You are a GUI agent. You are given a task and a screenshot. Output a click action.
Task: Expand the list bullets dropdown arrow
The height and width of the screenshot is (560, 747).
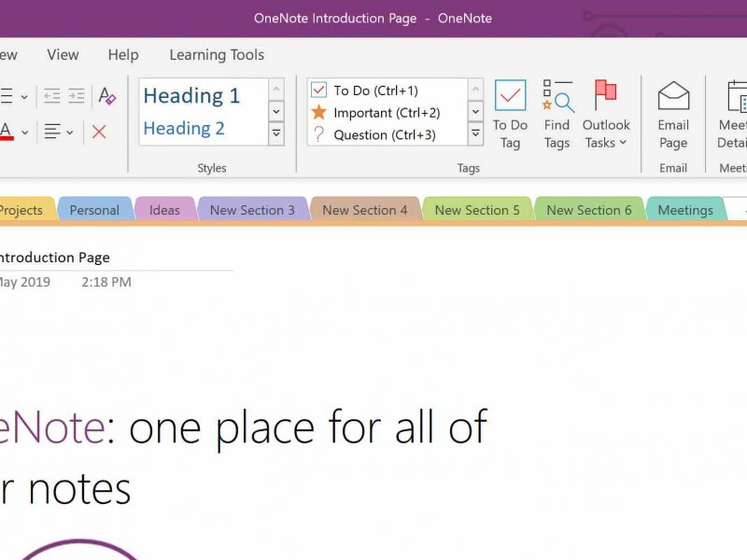pos(24,97)
